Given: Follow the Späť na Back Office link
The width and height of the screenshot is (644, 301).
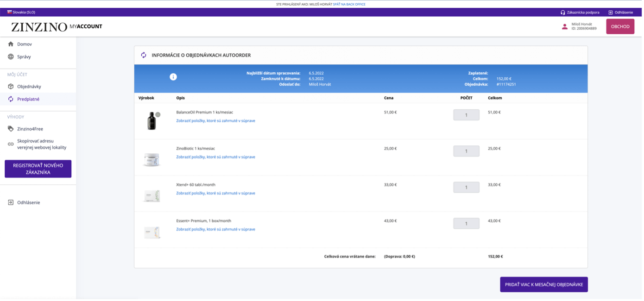Looking at the screenshot, I should pyautogui.click(x=349, y=4).
